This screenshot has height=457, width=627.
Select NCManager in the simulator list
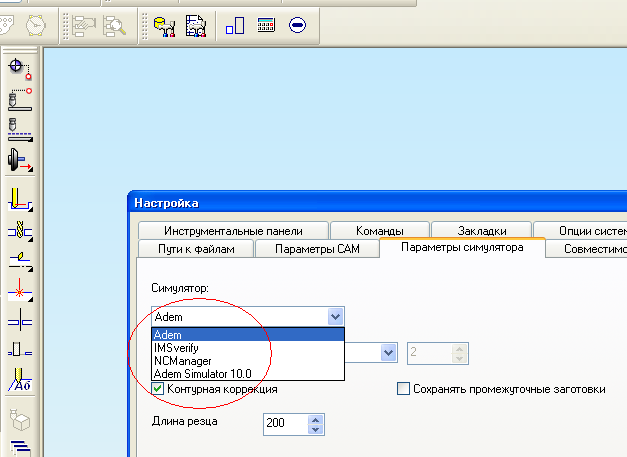coord(180,360)
